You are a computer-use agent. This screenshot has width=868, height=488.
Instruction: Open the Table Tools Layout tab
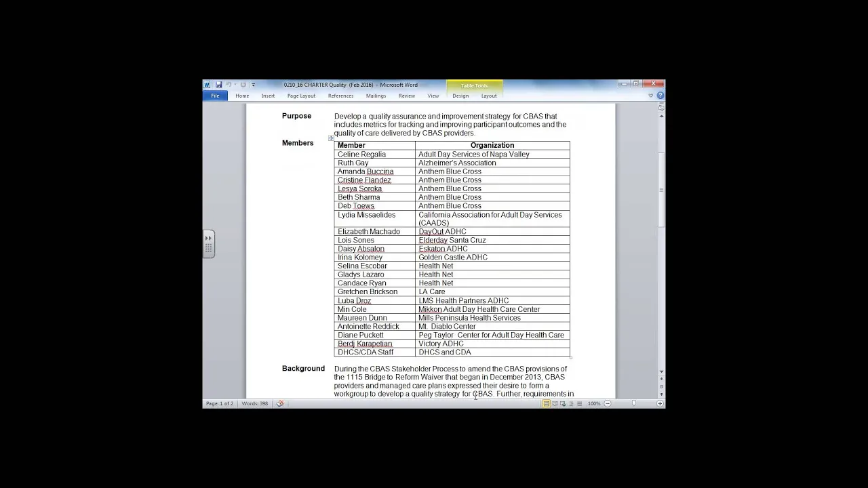[489, 96]
